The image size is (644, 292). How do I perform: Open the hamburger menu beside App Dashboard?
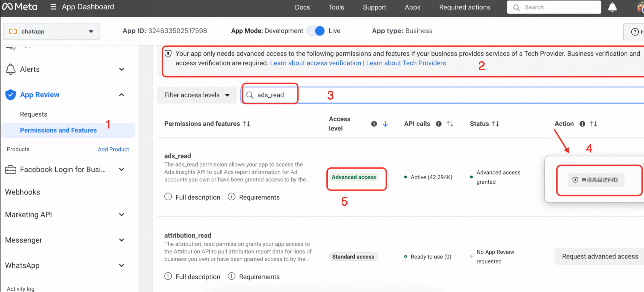[x=53, y=7]
